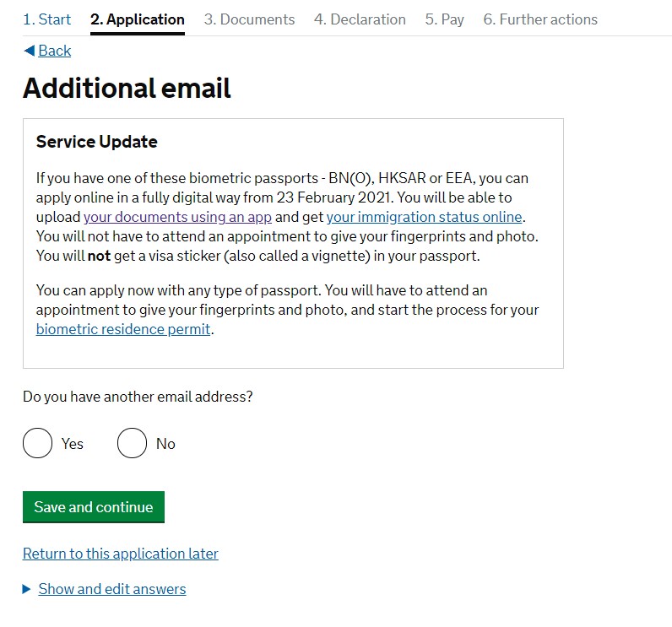Open the 6. Further actions tab
This screenshot has height=627, width=672.
click(540, 19)
